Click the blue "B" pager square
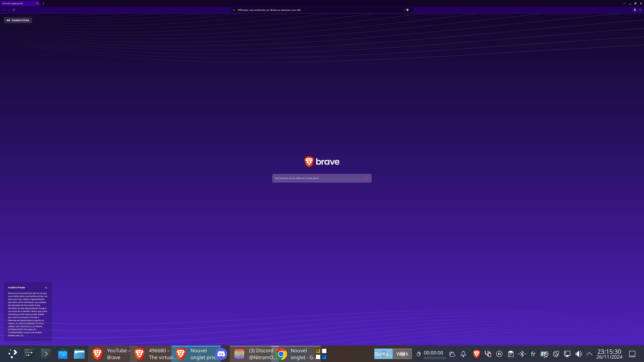Image resolution: width=644 pixels, height=362 pixels. pyautogui.click(x=324, y=357)
